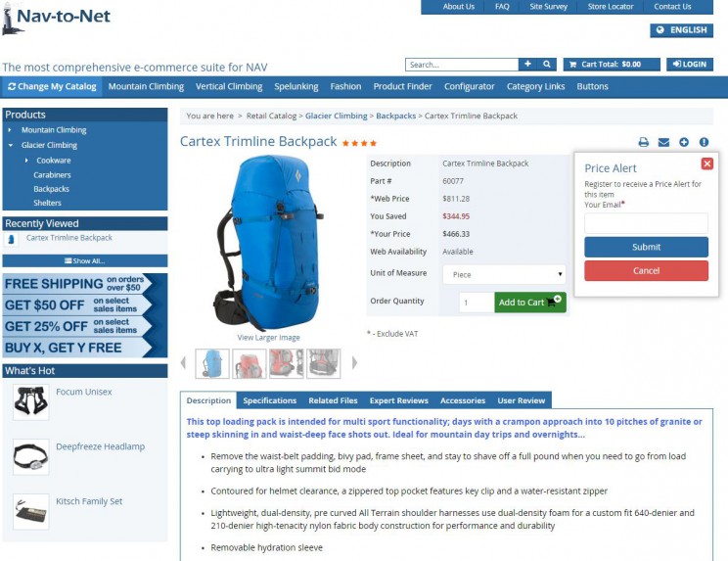Expand the Mountain Climbing tree node
The image size is (728, 561).
(x=10, y=130)
